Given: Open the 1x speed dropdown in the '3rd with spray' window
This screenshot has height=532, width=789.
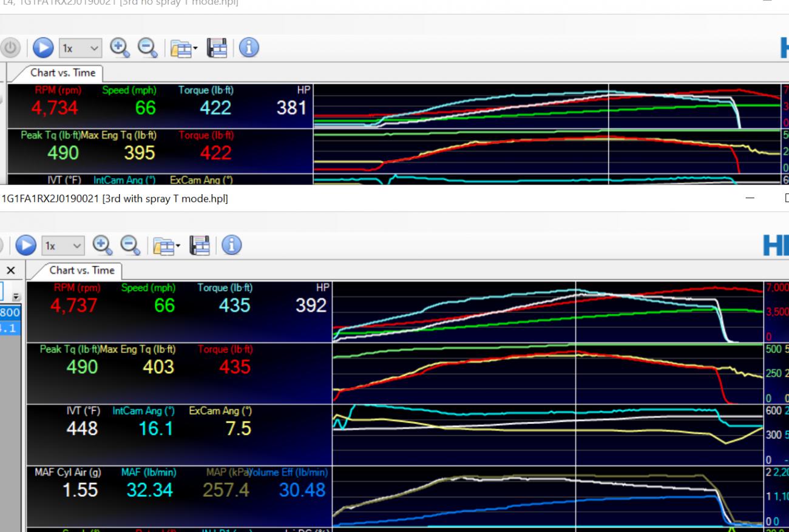Looking at the screenshot, I should (x=63, y=246).
